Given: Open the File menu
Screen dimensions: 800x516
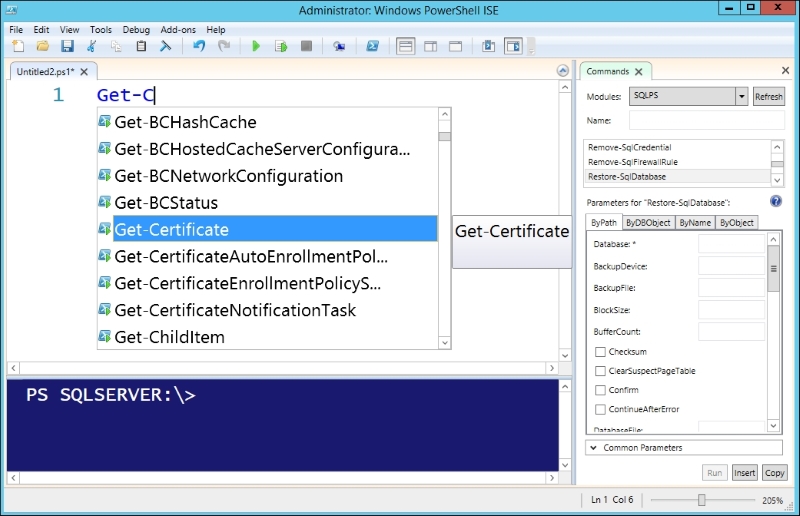Looking at the screenshot, I should tap(16, 30).
